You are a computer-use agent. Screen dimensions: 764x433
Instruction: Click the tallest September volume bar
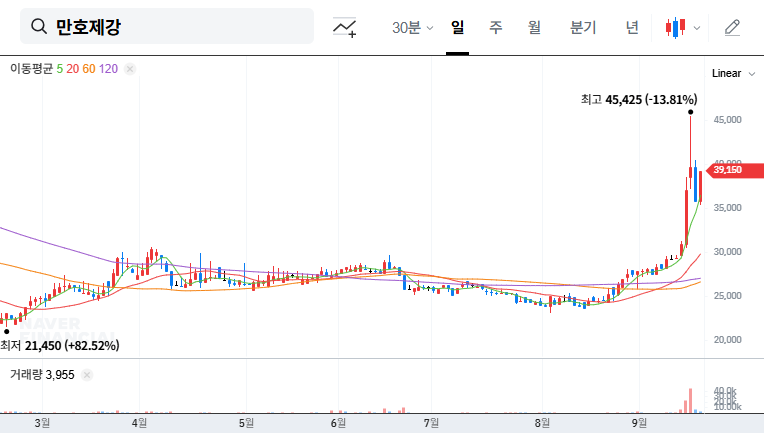pyautogui.click(x=690, y=400)
